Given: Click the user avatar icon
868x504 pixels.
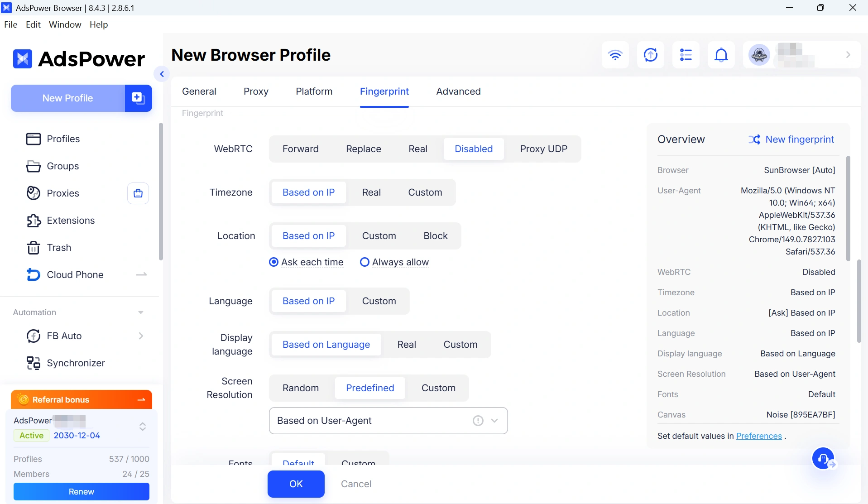Looking at the screenshot, I should click(x=759, y=55).
